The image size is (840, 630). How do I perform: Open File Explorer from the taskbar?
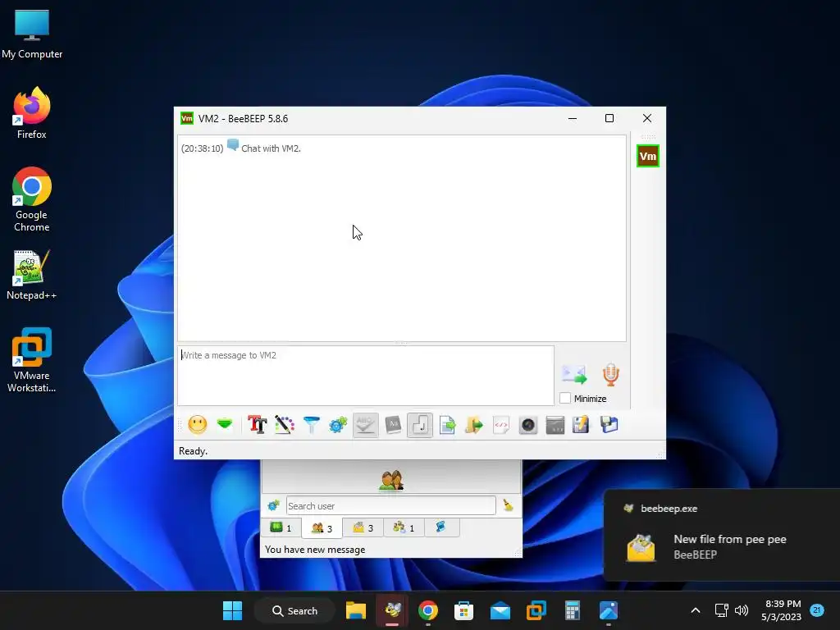pos(356,610)
